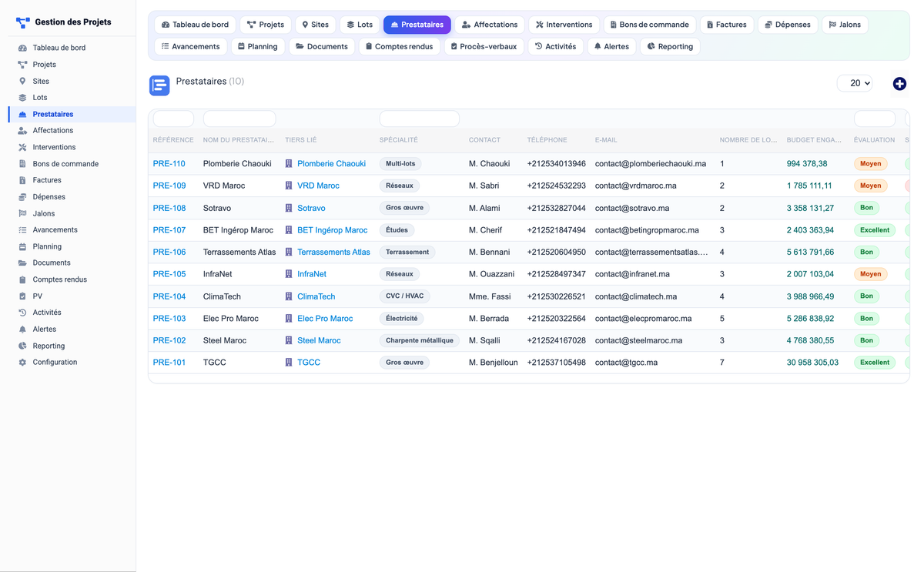Click the Avancements list icon in sidebar
This screenshot has width=924, height=572.
(x=22, y=230)
